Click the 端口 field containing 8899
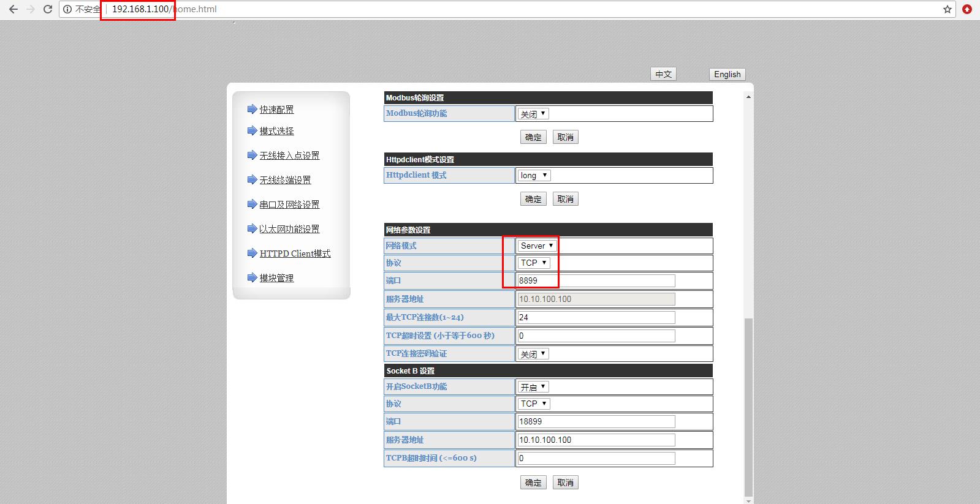Screen dimensions: 980x504 595,280
